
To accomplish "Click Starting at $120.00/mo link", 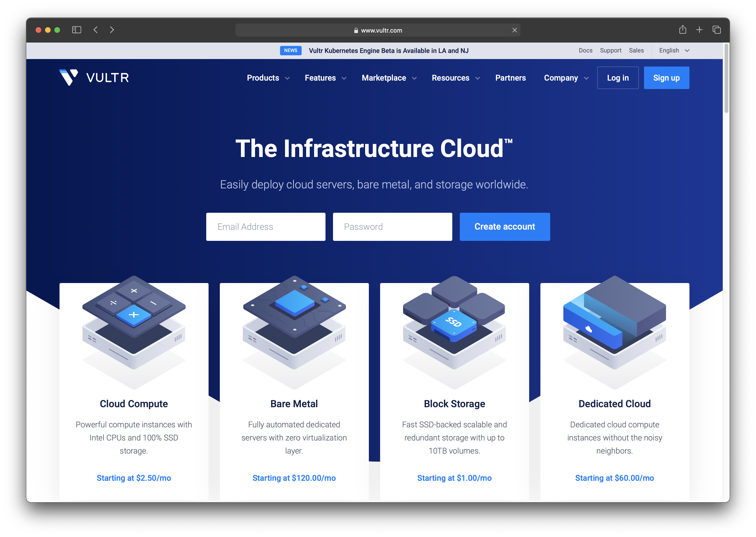I will point(294,478).
